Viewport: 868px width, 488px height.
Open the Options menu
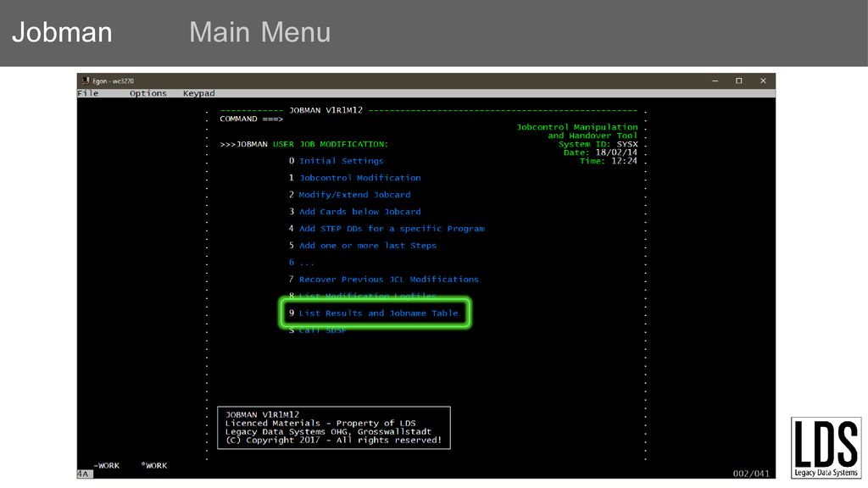point(147,93)
